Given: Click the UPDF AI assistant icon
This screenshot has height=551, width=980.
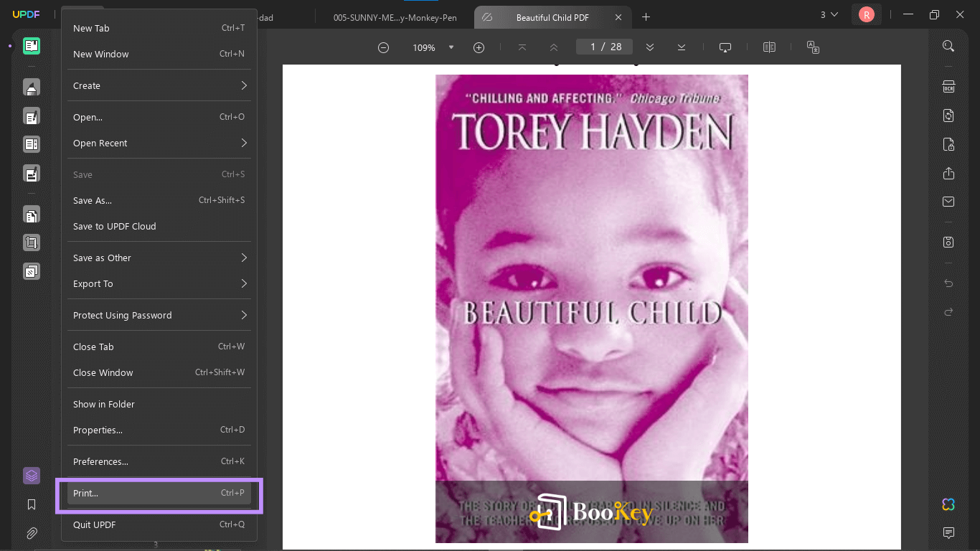Looking at the screenshot, I should (x=948, y=504).
